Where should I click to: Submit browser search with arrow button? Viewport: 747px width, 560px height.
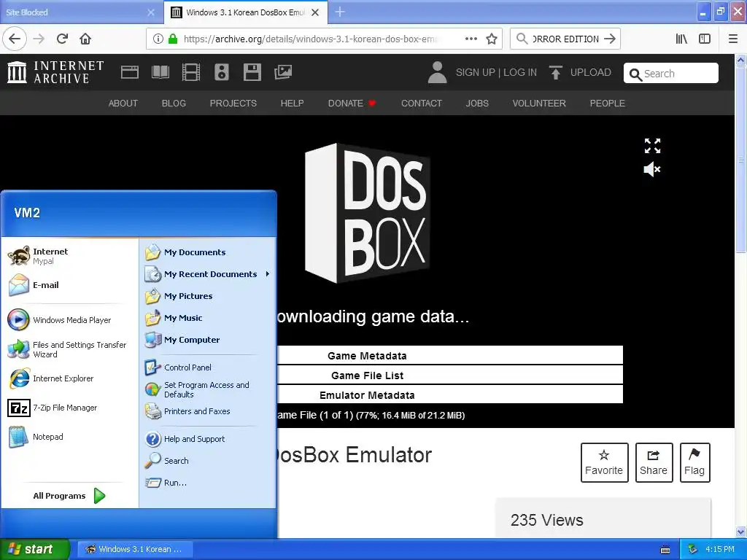[610, 39]
